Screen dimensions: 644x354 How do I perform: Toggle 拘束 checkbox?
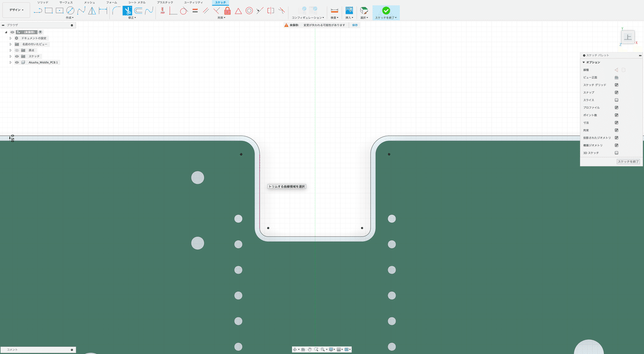(617, 130)
